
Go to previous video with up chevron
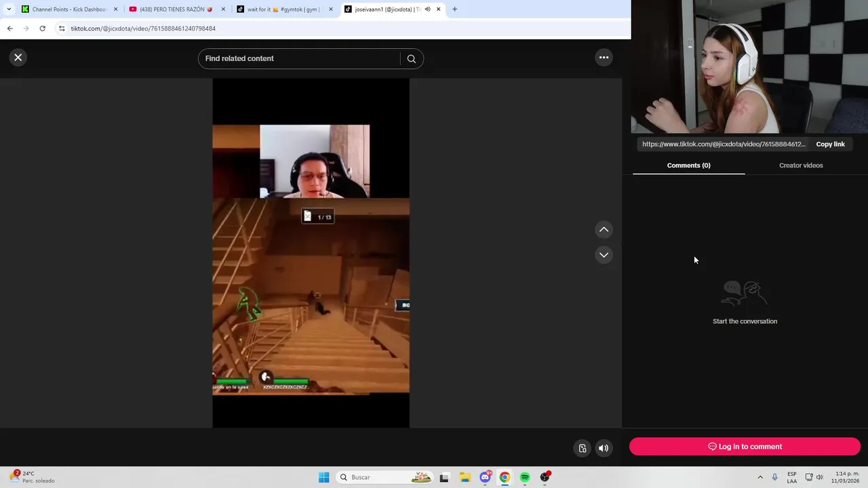[604, 230]
